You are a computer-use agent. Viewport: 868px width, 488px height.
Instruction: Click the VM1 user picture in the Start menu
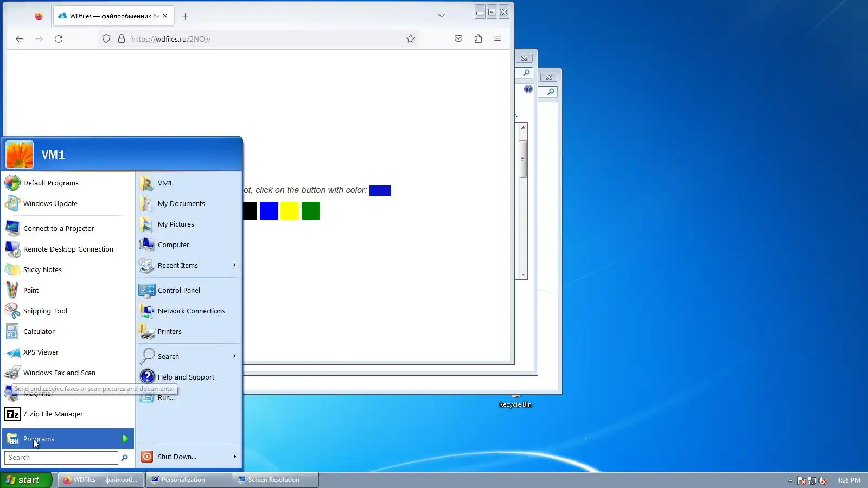pos(20,155)
